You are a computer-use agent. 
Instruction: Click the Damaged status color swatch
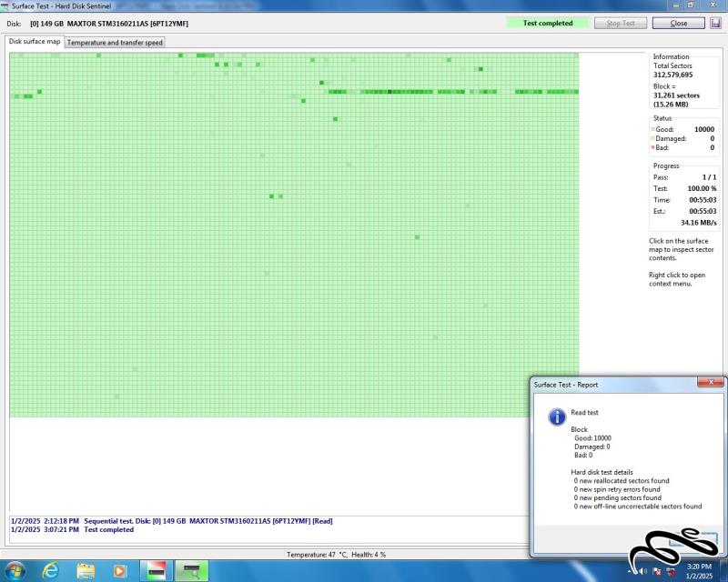pos(652,139)
